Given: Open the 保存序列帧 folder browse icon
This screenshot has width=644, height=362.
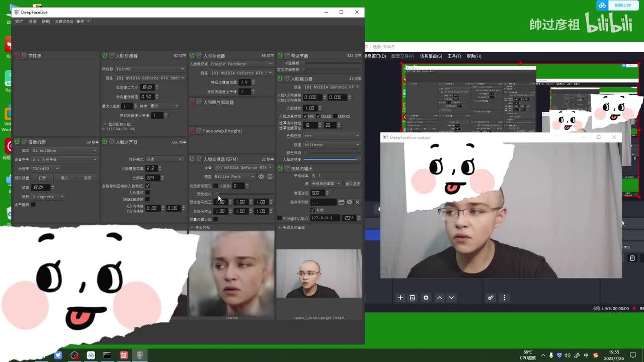Looking at the screenshot, I should 341,202.
